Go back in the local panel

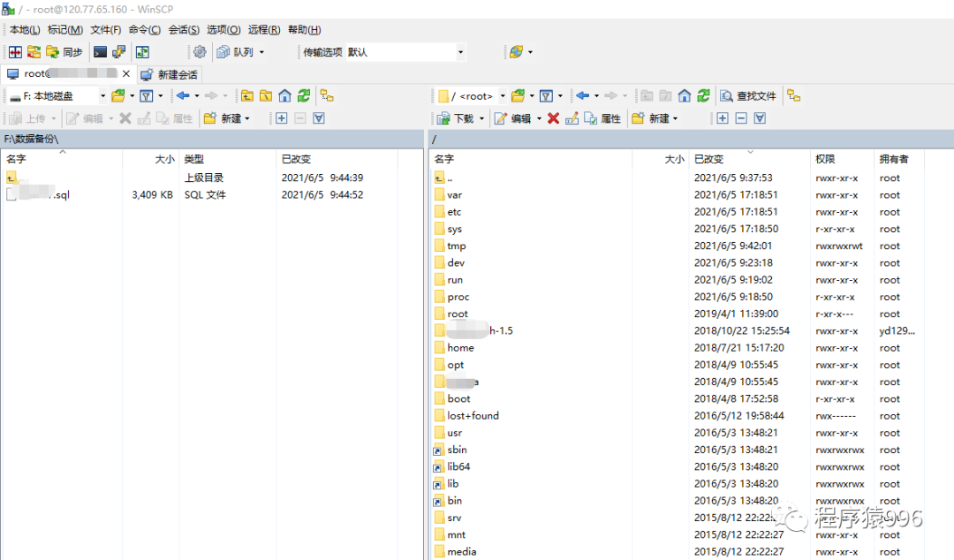point(183,95)
